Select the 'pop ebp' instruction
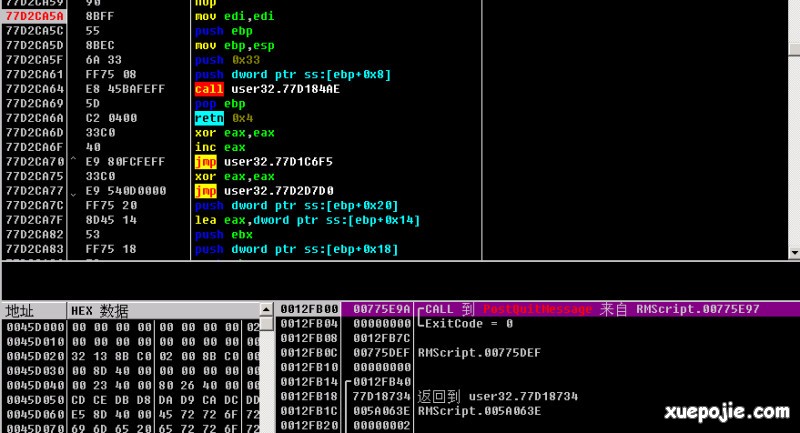800x433 pixels. (220, 104)
